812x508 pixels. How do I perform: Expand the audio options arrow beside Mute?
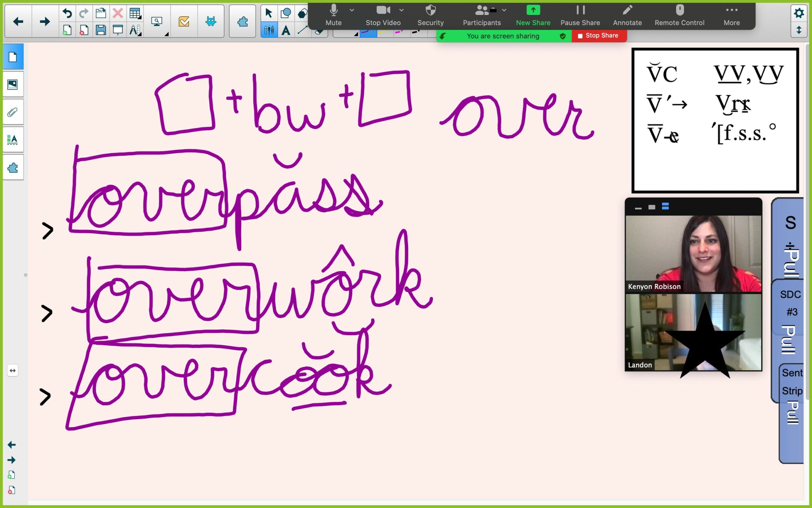click(352, 10)
